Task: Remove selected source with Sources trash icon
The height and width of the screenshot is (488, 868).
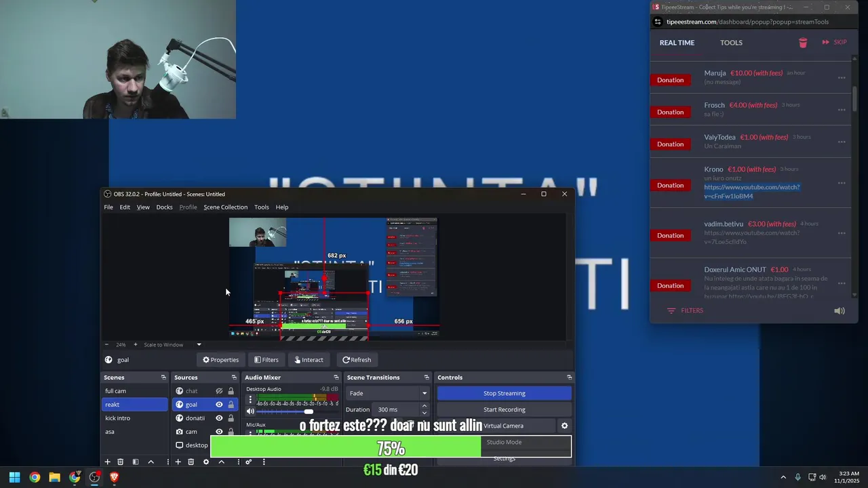Action: (191, 462)
